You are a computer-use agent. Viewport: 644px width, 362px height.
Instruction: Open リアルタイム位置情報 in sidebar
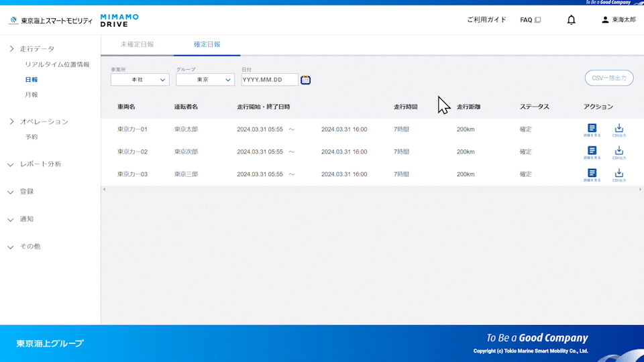(57, 64)
